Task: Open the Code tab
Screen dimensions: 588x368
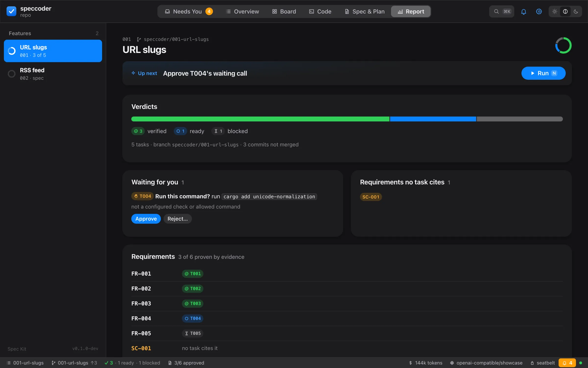Action: point(320,12)
